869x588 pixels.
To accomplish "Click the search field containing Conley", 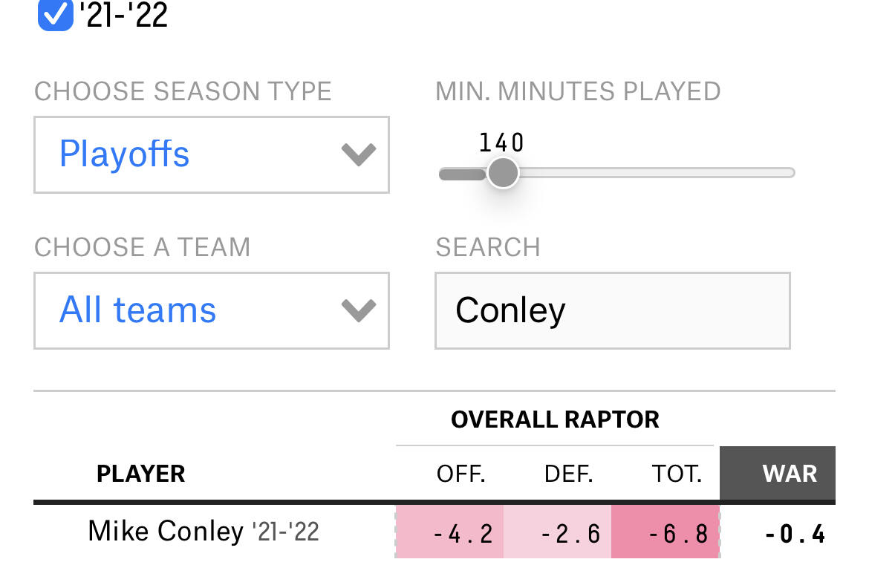I will coord(612,310).
